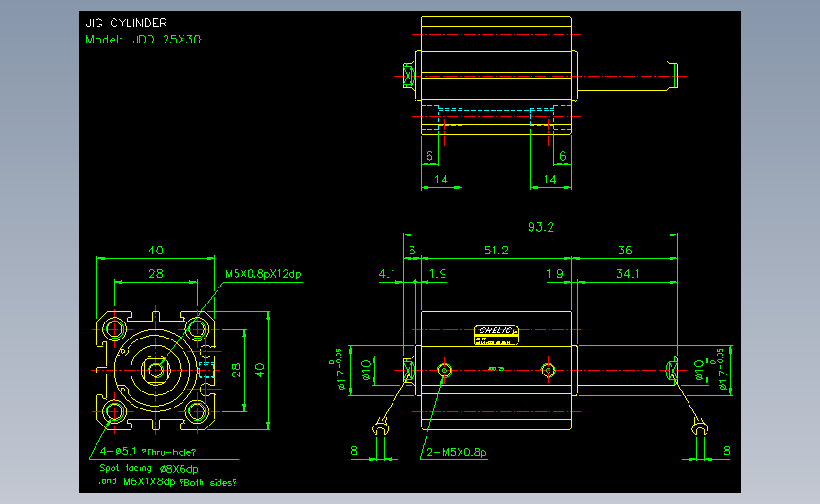Click the Model: JDD 25X30 label
Viewport: 820px width, 504px height.
click(x=143, y=40)
